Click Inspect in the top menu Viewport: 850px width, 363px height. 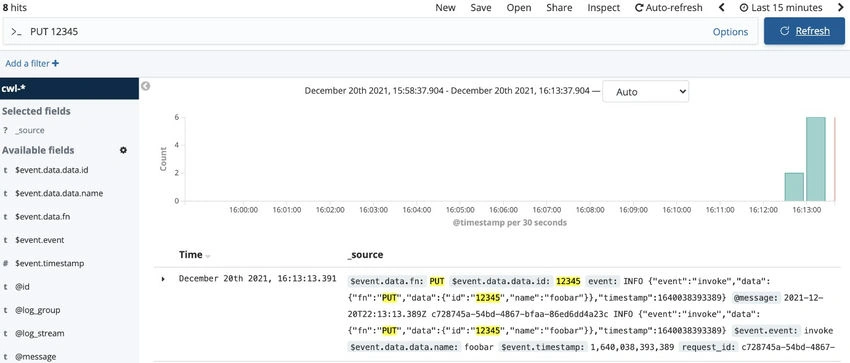[x=604, y=8]
